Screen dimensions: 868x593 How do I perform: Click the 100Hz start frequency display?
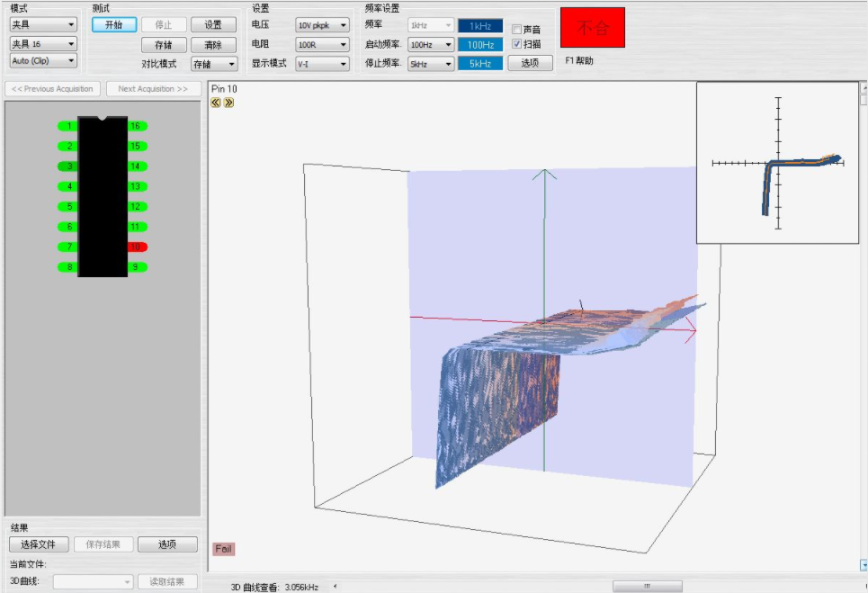click(x=480, y=45)
